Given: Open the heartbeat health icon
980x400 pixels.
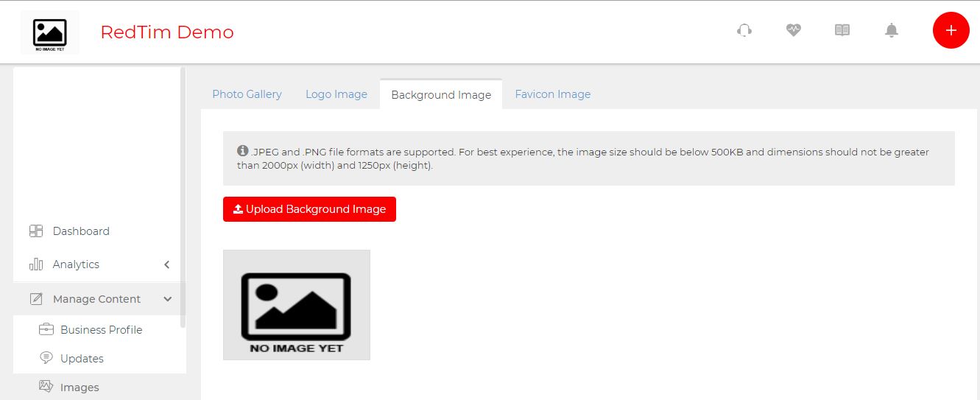Looking at the screenshot, I should 793,30.
